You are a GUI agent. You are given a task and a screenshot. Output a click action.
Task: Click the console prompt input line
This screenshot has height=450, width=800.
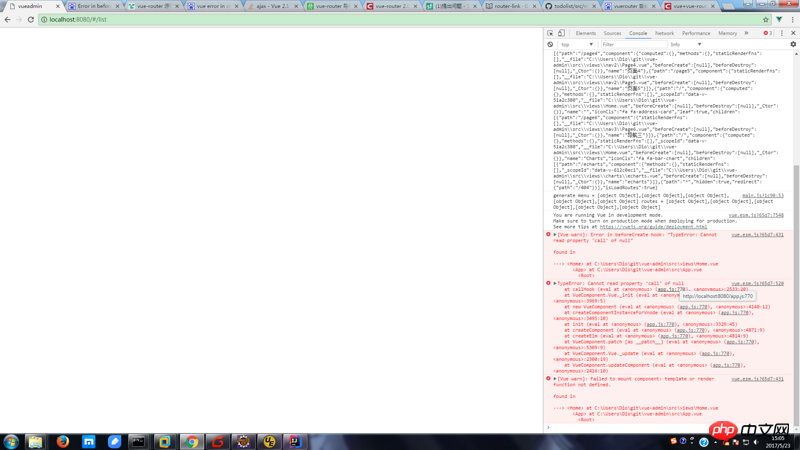tap(668, 428)
